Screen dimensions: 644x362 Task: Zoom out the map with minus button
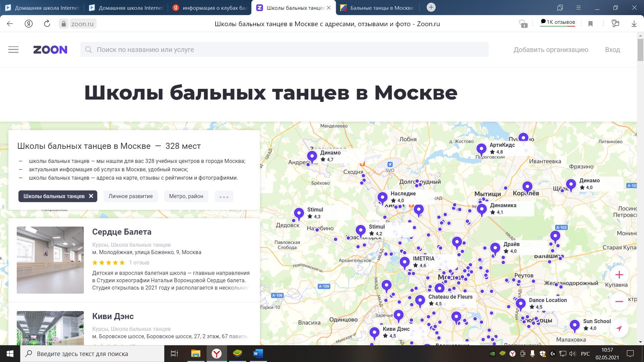619,301
